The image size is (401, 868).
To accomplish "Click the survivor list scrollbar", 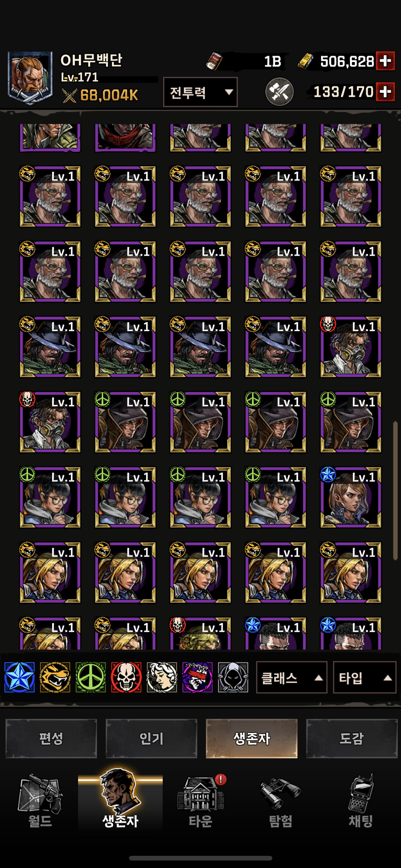I will point(395,491).
